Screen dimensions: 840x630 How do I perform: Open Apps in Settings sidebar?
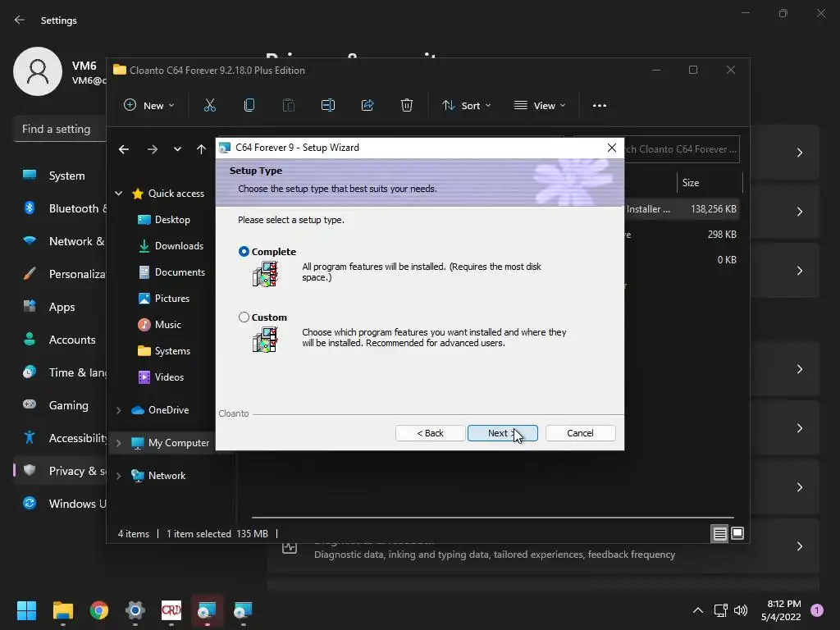60,307
